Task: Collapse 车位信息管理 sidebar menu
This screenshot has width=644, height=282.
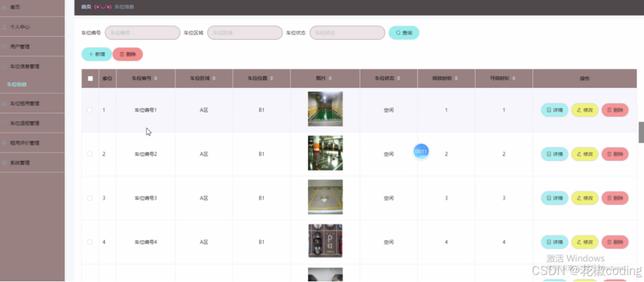Action: [x=33, y=66]
